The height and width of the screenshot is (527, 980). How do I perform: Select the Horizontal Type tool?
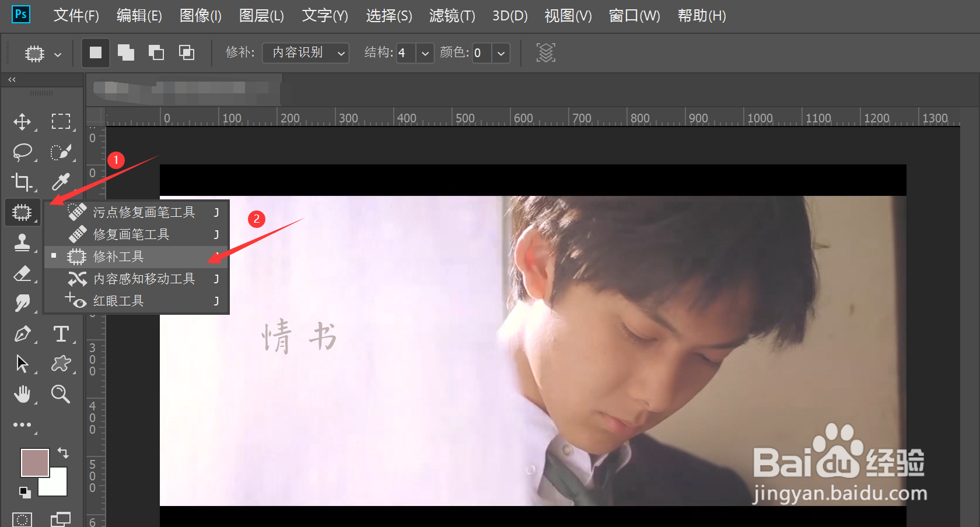point(61,334)
